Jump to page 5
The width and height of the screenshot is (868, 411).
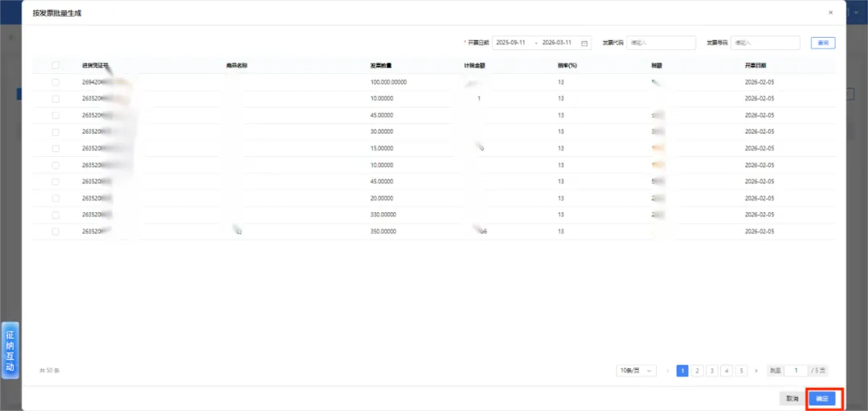[742, 371]
